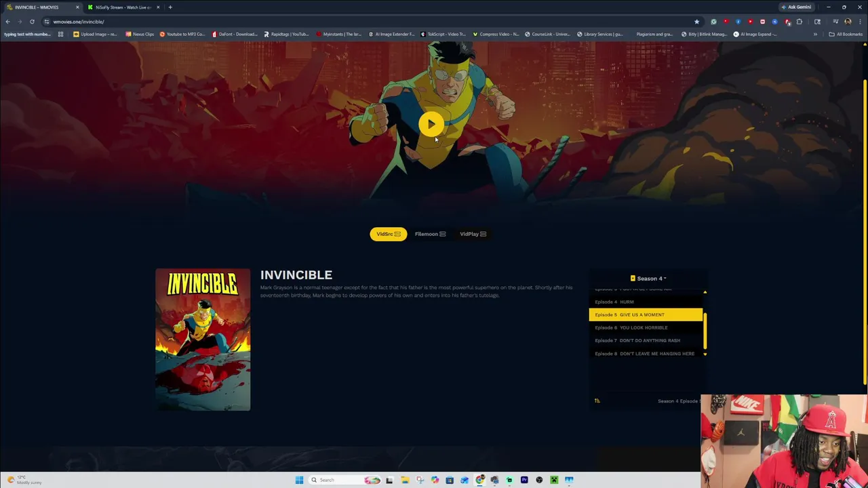
Task: Close the NiSoFly Stream tab
Action: [x=158, y=7]
